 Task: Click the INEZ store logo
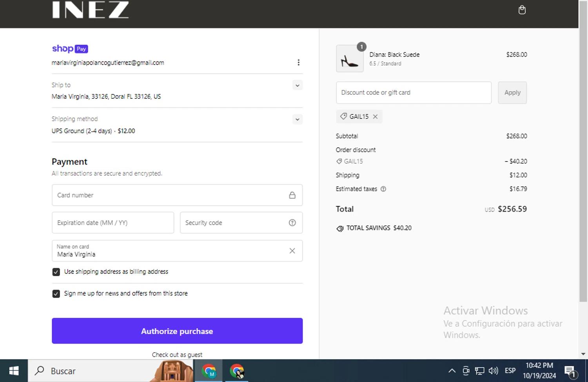click(91, 10)
